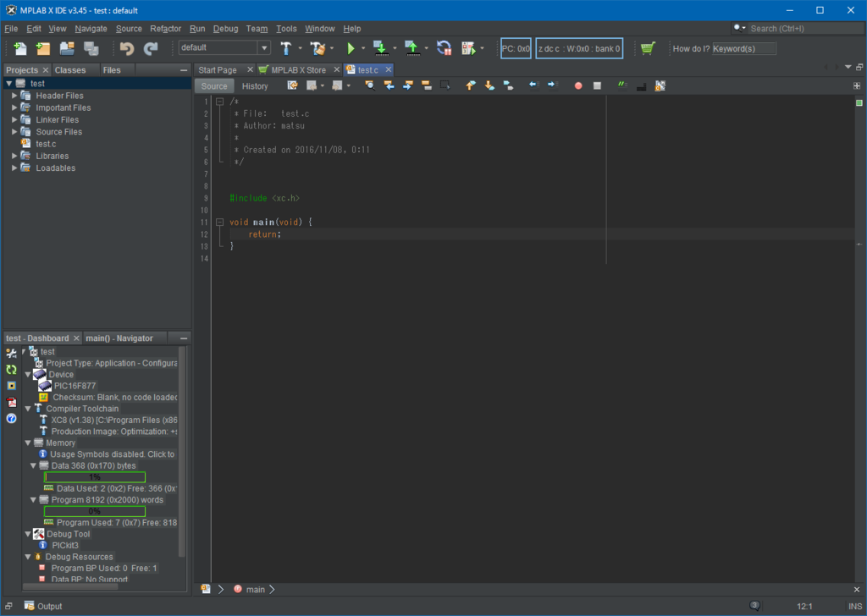Open MPLAB X Store via cart icon
The height and width of the screenshot is (616, 867).
click(648, 48)
